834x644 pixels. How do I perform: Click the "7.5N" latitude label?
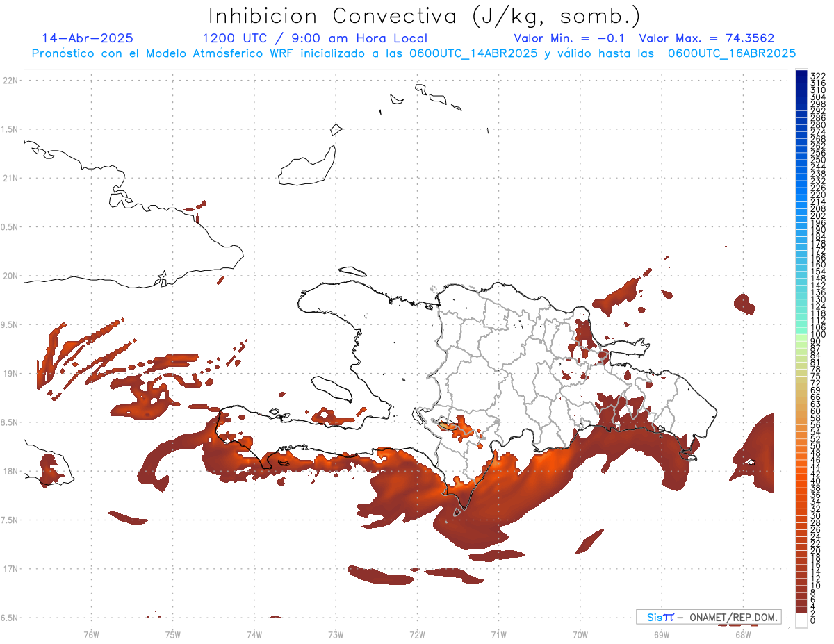10,520
